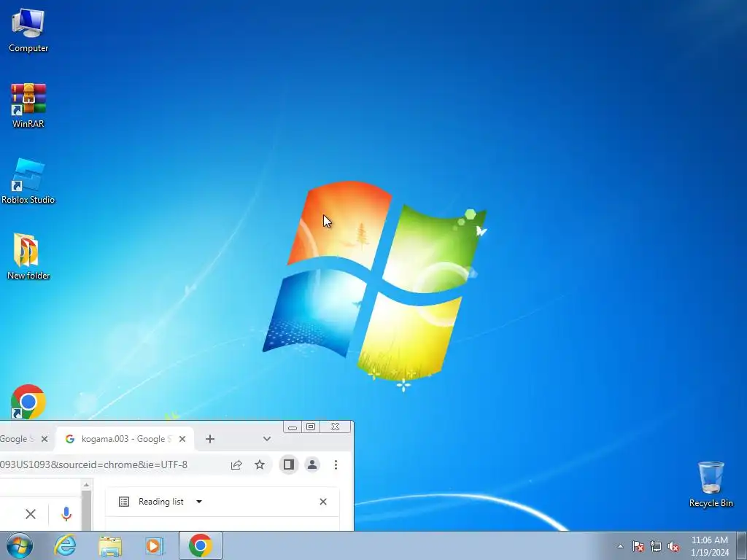Close the first Google tab in Chrome
747x560 pixels.
coord(44,439)
